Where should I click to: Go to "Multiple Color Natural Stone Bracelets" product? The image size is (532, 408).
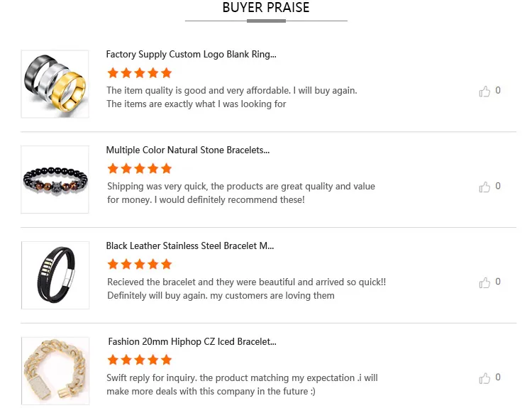[188, 150]
